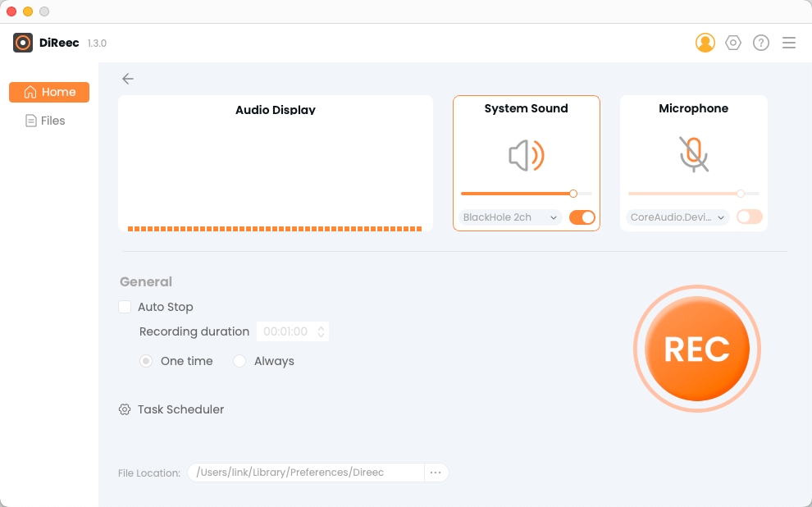Image resolution: width=812 pixels, height=507 pixels.
Task: Click the System Sound speaker icon
Action: (x=526, y=155)
